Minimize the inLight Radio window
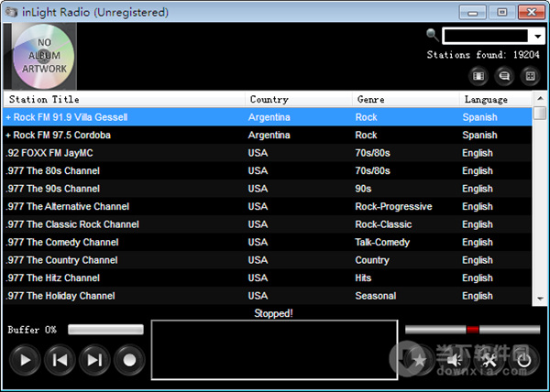Screen dimensions: 550x392 pyautogui.click(x=472, y=12)
